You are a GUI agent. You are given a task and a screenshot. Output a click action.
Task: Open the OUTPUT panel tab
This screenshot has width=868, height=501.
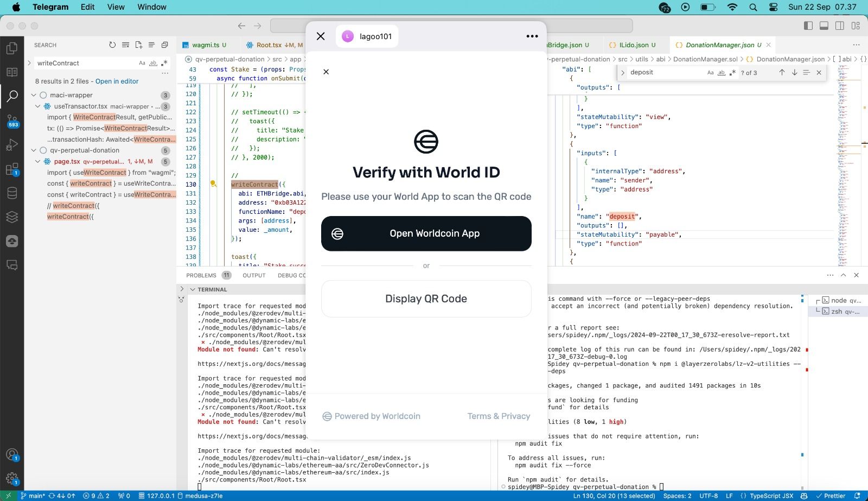254,275
